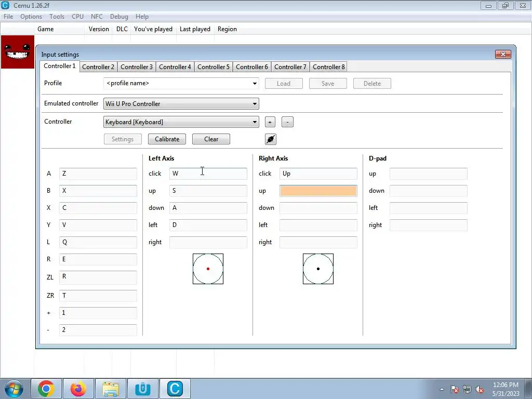
Task: Switch to the Controller 3 tab
Action: [137, 67]
